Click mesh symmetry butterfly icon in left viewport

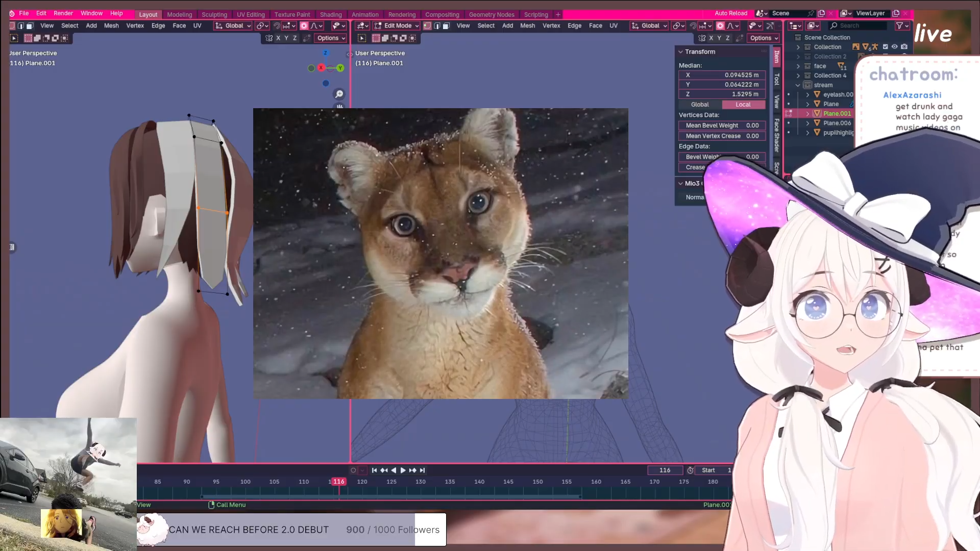pyautogui.click(x=269, y=38)
